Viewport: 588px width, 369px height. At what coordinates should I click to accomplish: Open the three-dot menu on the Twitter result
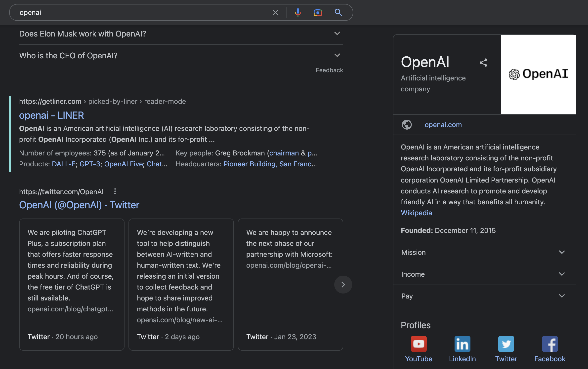115,191
